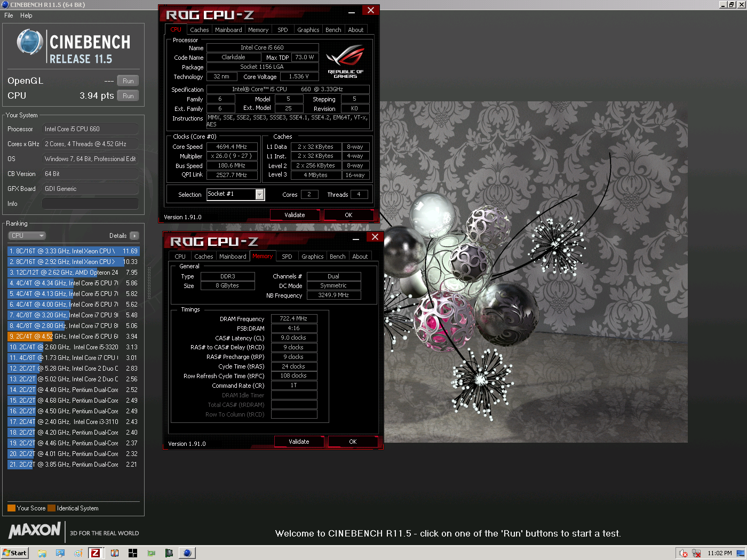The width and height of the screenshot is (747, 560).
Task: Open the File menu
Action: coord(9,15)
